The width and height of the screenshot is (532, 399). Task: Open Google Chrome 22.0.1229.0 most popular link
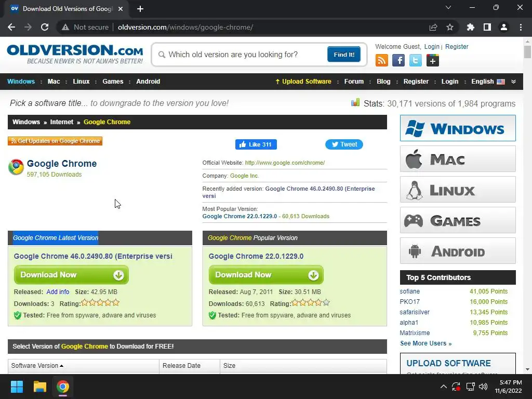[240, 216]
